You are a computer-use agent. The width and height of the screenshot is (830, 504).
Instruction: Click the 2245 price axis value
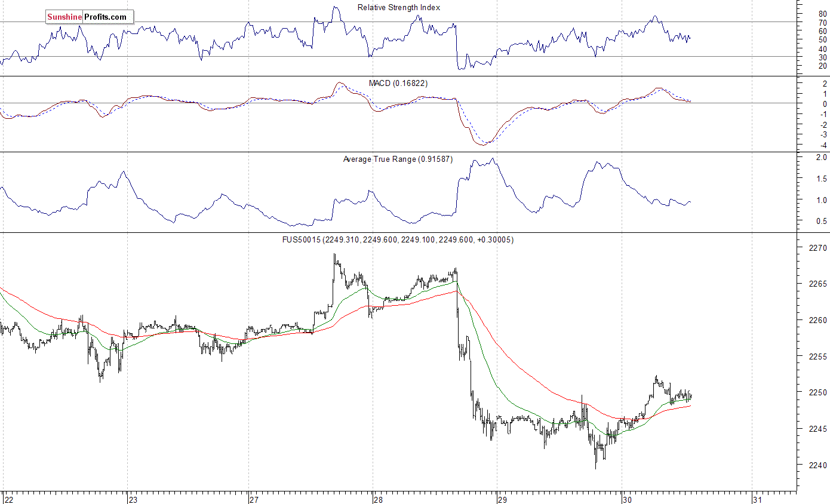[x=818, y=429]
